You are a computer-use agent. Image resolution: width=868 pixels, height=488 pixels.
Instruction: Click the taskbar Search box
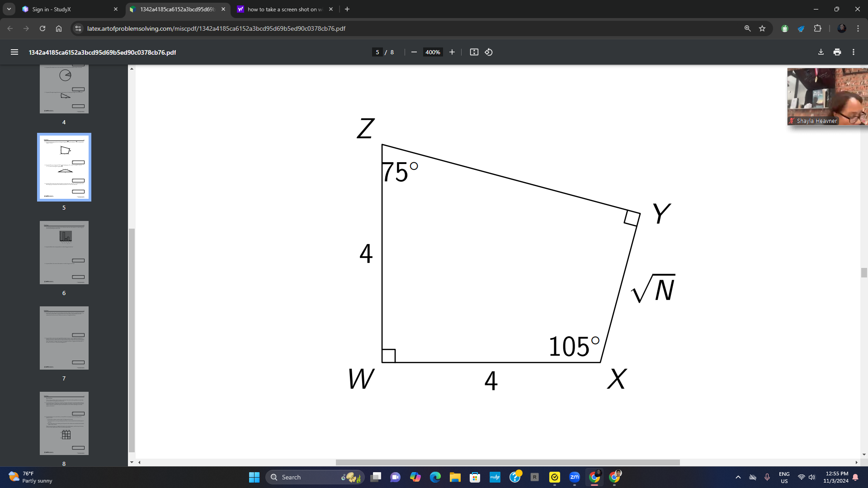[x=315, y=477]
